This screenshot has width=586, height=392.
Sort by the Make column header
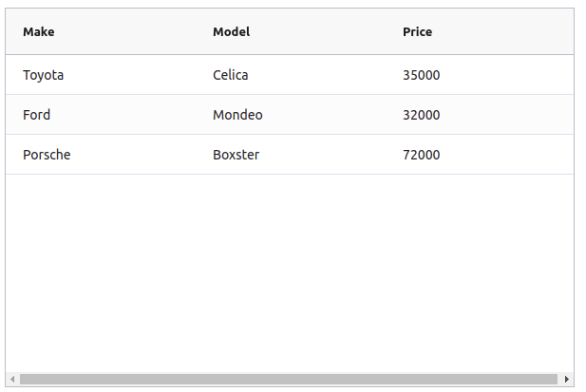pyautogui.click(x=39, y=32)
